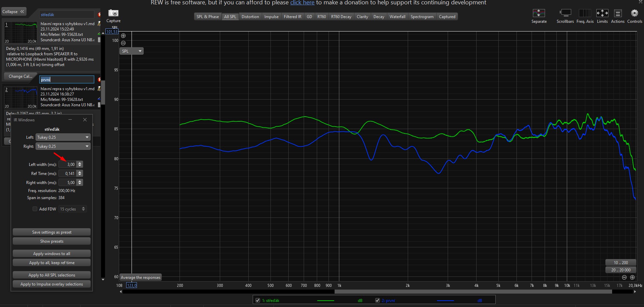Click Average the responses button
Image resolution: width=644 pixels, height=307 pixels.
pos(141,278)
